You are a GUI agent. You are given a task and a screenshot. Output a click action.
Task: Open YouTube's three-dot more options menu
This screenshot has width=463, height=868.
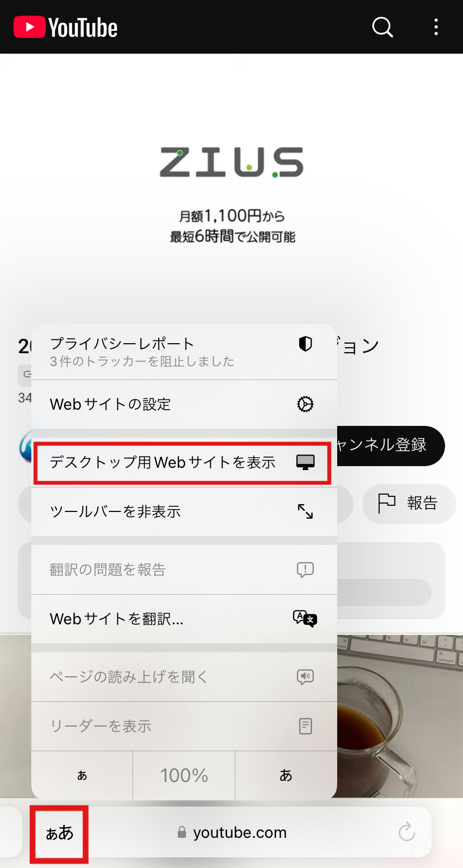[436, 27]
